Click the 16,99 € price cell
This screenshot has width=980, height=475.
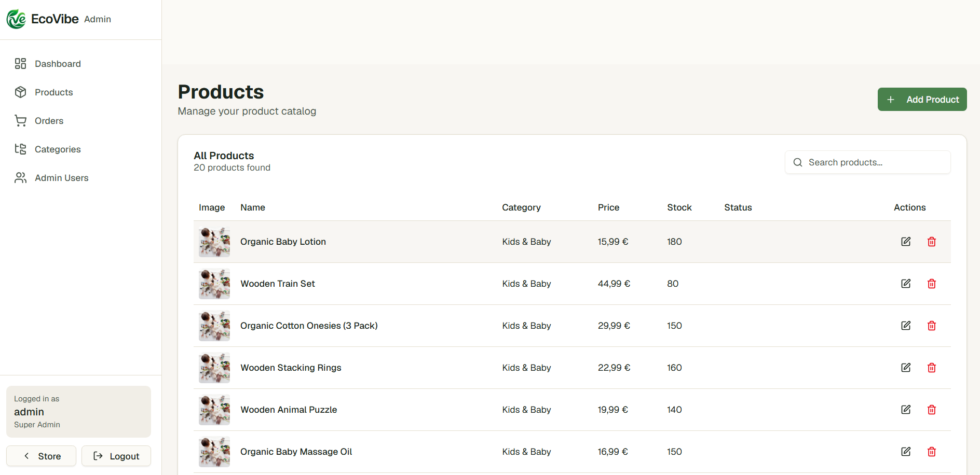pyautogui.click(x=613, y=452)
